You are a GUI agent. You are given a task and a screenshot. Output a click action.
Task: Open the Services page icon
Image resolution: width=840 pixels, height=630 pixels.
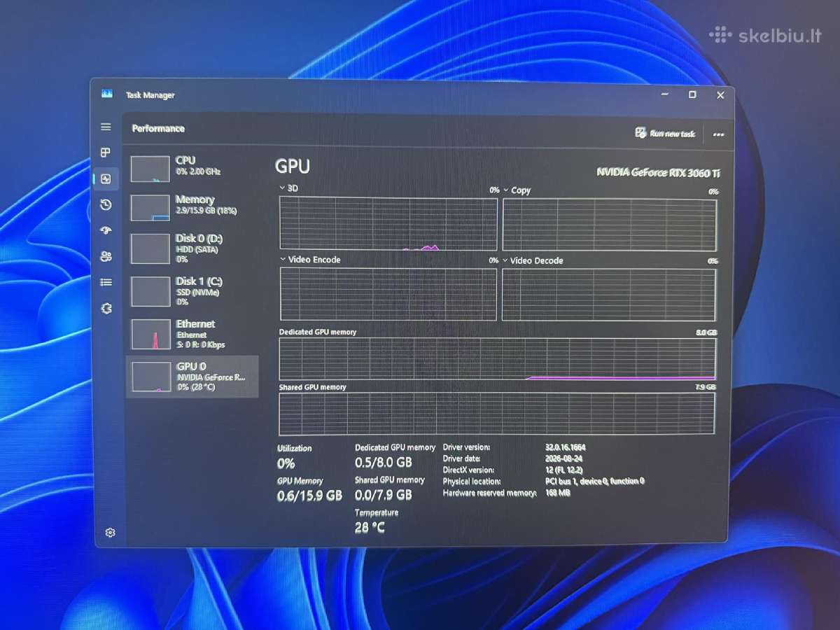click(x=106, y=308)
